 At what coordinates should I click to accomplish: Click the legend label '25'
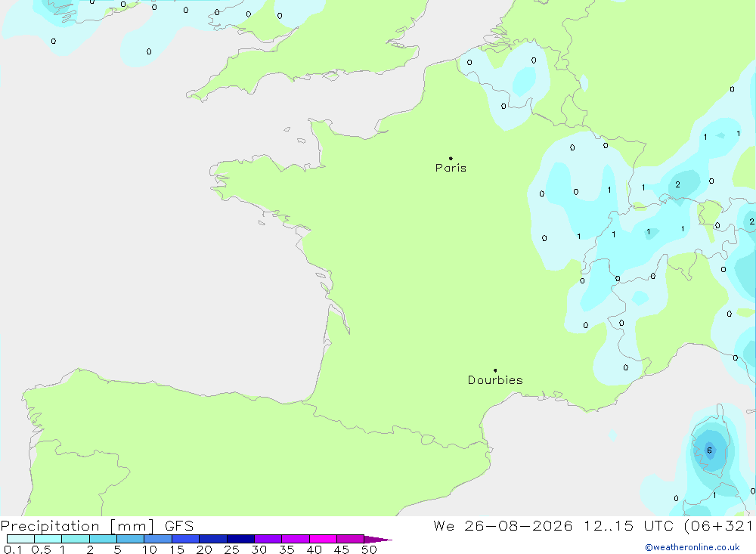coord(231,549)
